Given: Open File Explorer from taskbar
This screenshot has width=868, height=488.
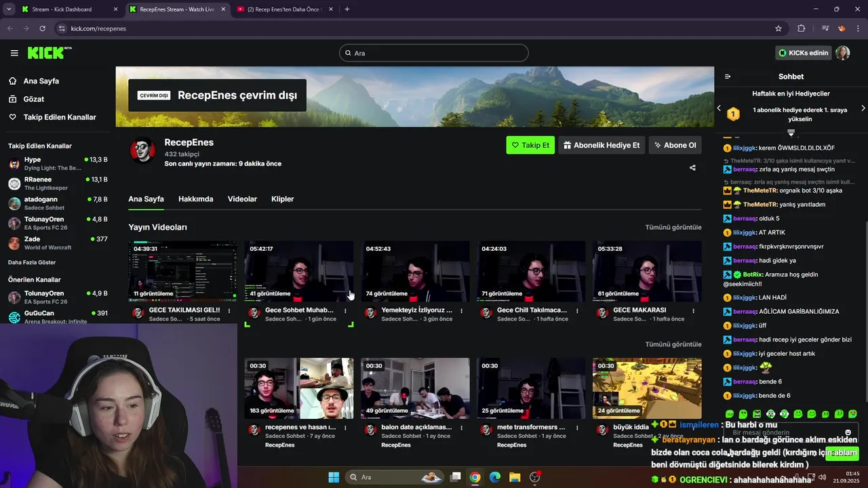Looking at the screenshot, I should [515, 477].
